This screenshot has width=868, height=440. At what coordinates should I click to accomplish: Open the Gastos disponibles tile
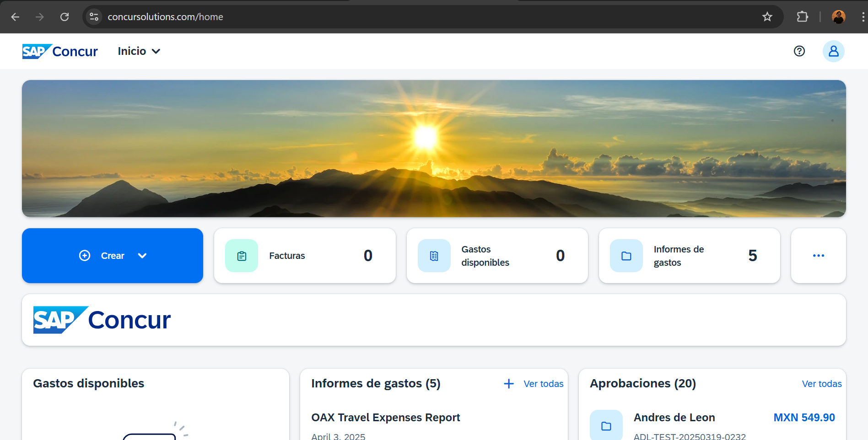click(497, 256)
